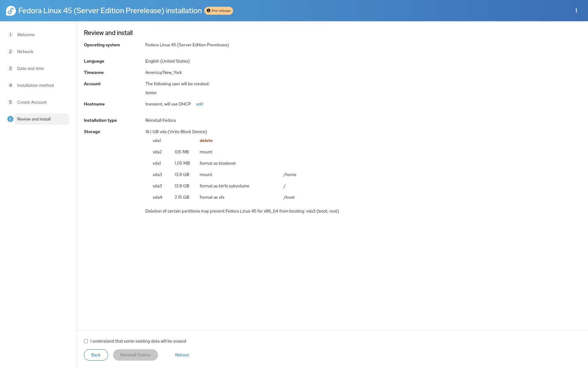Click the Operating system value text
Image resolution: width=588 pixels, height=368 pixels.
[x=187, y=45]
